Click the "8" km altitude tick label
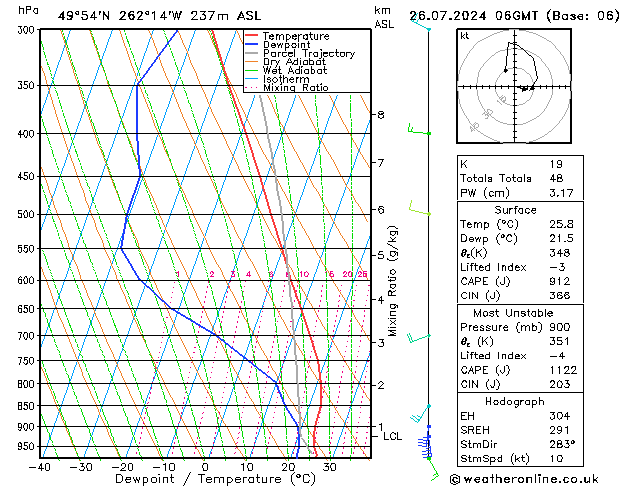The width and height of the screenshot is (629, 486). [x=381, y=115]
